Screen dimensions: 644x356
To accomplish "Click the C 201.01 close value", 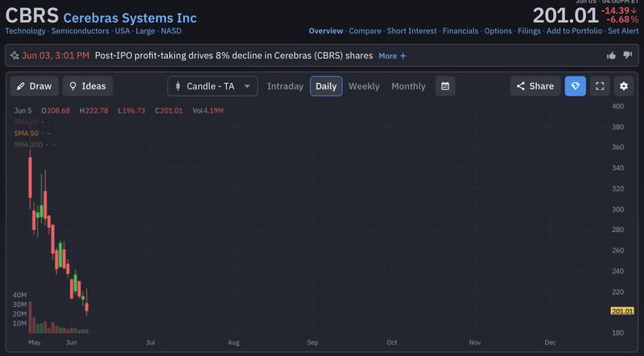I will 169,110.
